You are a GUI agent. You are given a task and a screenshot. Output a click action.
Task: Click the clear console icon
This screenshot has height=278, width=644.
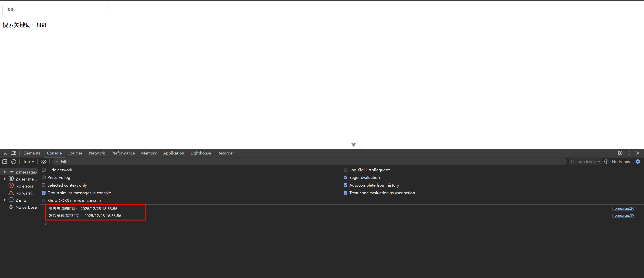[x=14, y=162]
